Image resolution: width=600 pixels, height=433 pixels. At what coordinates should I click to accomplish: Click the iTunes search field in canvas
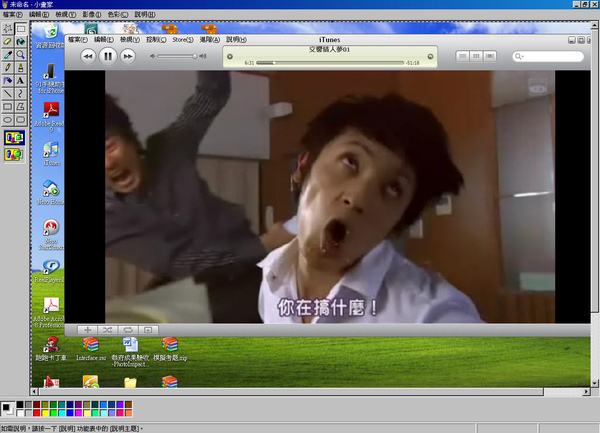548,56
